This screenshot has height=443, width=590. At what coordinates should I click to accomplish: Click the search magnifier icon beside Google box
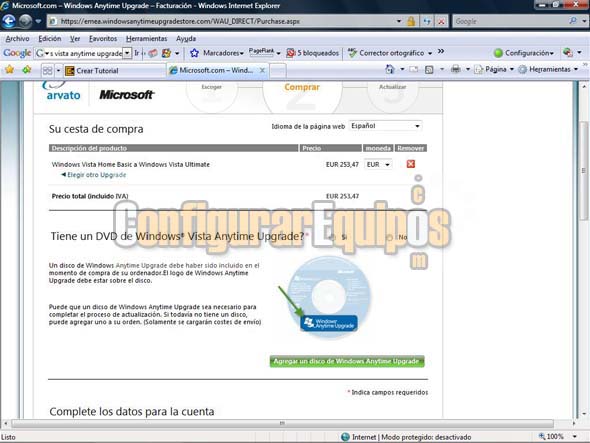(x=573, y=21)
